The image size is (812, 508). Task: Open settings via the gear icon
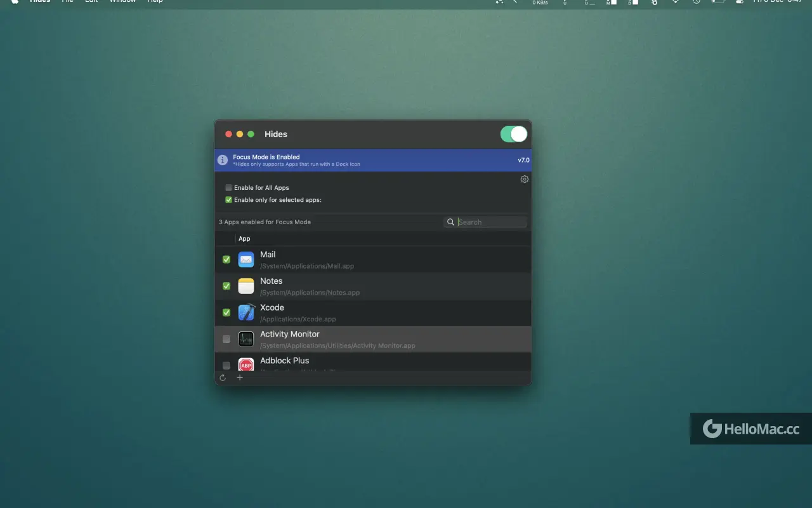(x=525, y=179)
